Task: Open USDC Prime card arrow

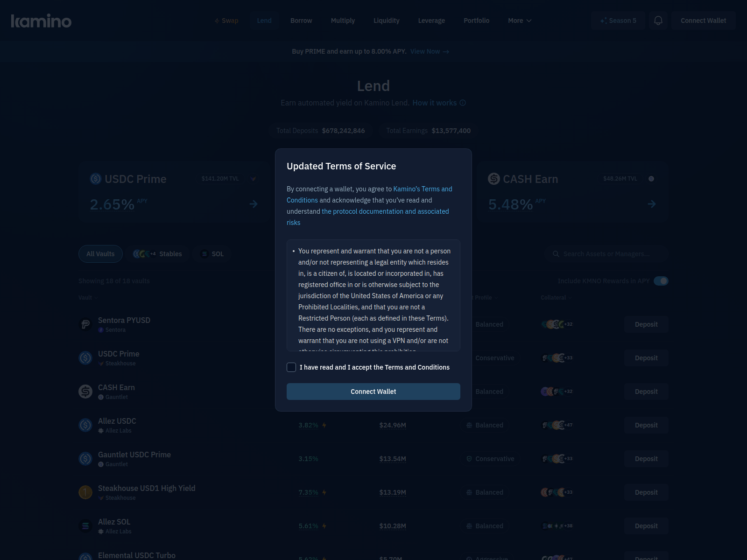Action: click(x=254, y=204)
